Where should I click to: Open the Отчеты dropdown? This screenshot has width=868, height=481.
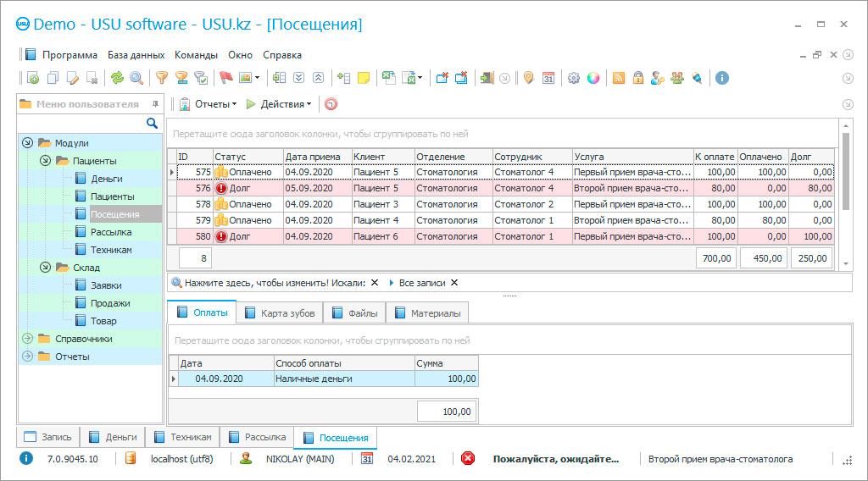coord(209,104)
